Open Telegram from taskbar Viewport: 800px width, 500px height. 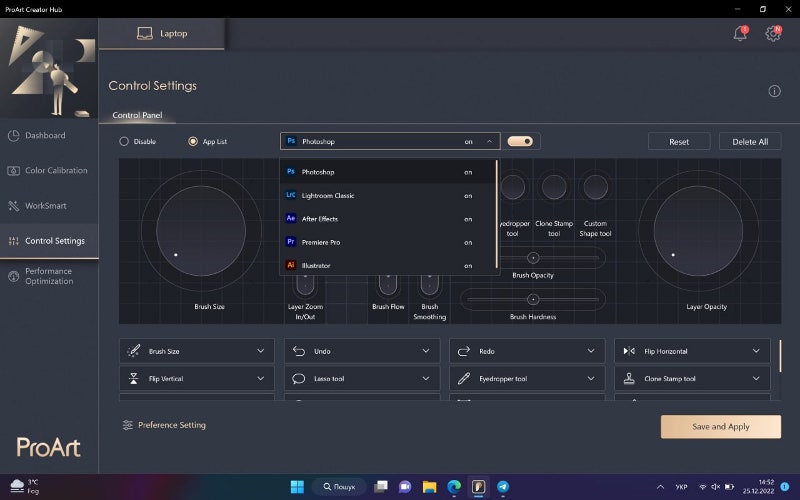coord(503,487)
